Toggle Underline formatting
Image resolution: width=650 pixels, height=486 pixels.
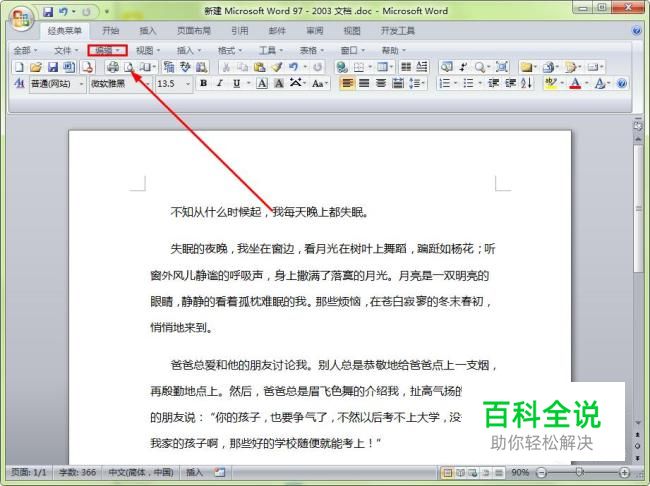(236, 84)
